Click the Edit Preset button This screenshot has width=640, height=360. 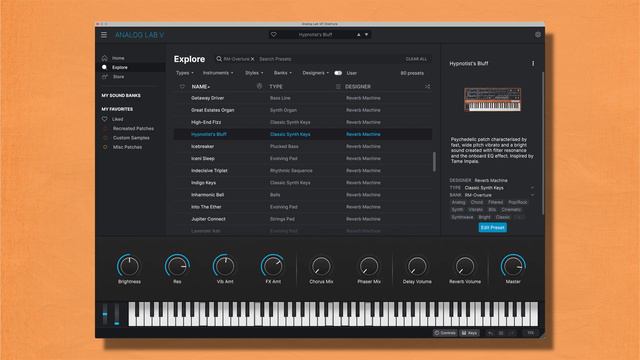pyautogui.click(x=493, y=227)
